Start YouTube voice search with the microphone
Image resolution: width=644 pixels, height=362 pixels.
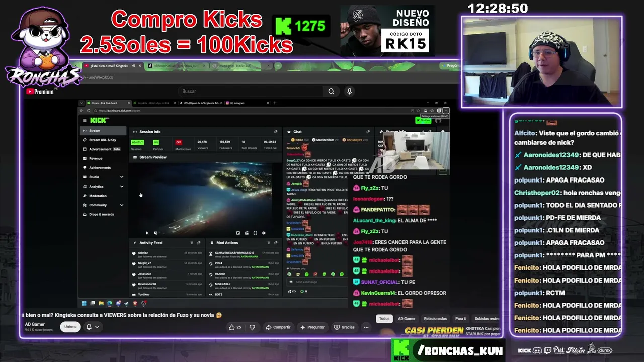[x=349, y=91]
